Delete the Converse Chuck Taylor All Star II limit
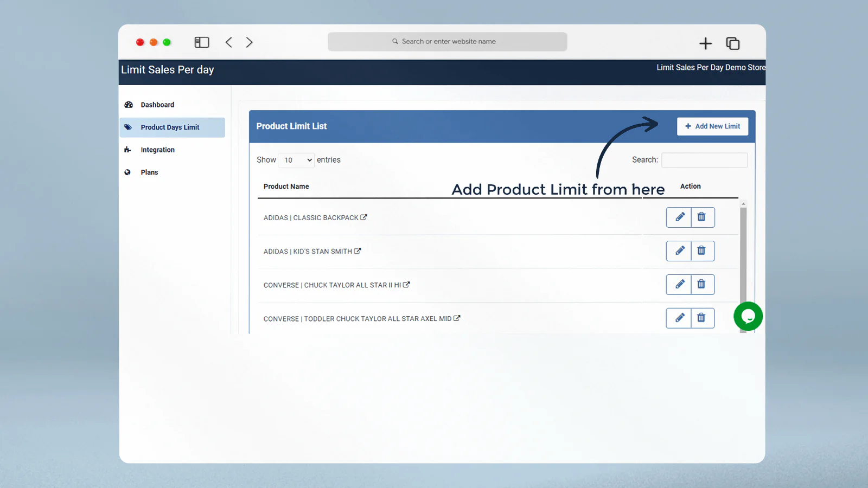The width and height of the screenshot is (868, 488). (702, 285)
